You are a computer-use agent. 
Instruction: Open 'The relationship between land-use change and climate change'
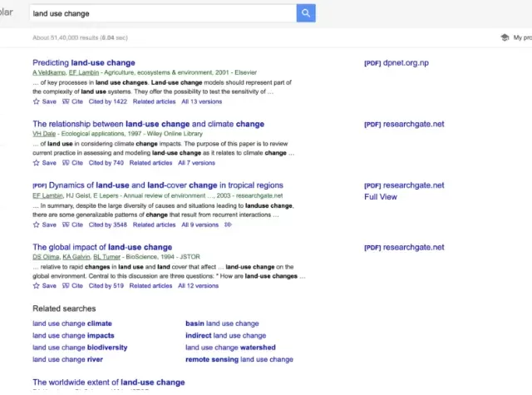click(148, 124)
